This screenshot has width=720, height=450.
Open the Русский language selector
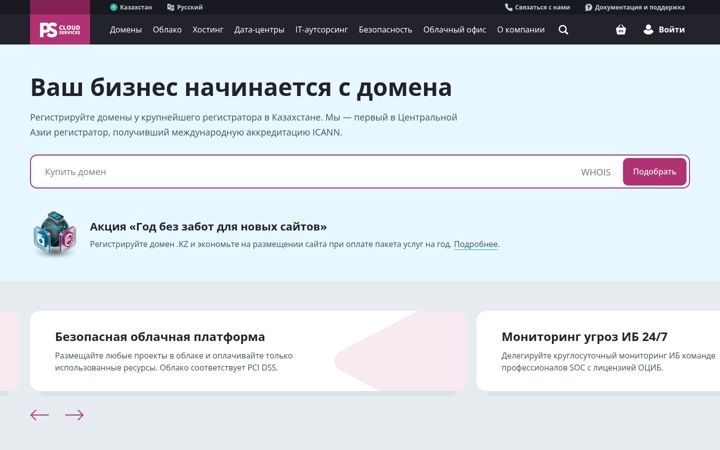point(185,7)
